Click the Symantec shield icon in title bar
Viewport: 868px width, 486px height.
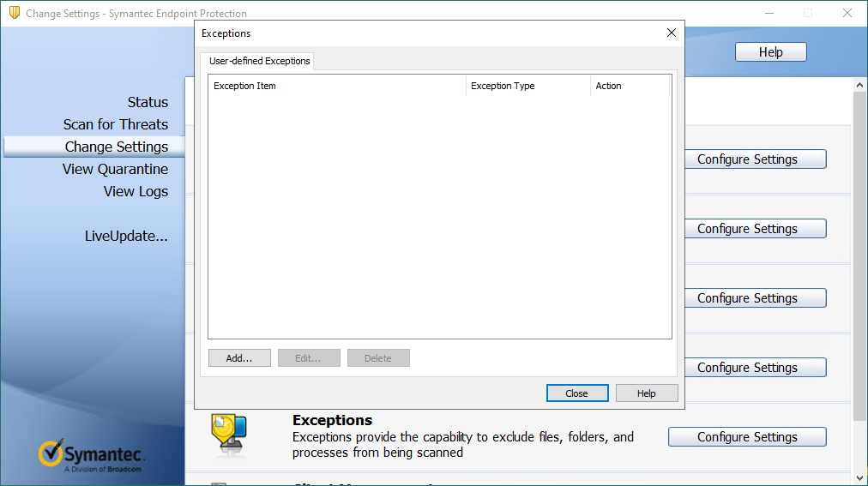pyautogui.click(x=15, y=13)
